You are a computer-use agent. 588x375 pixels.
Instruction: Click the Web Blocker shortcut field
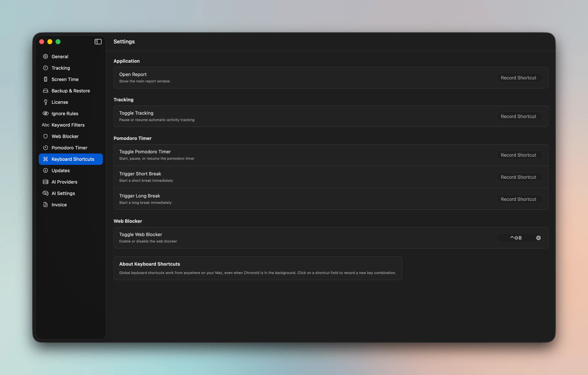tap(516, 238)
